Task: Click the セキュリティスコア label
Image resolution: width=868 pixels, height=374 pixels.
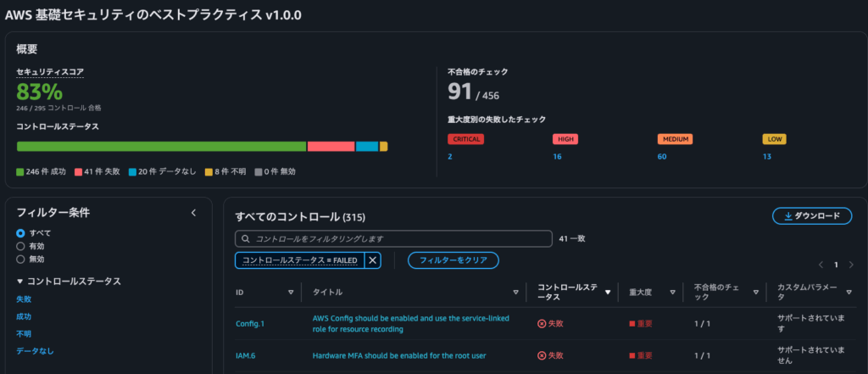Action: point(50,71)
